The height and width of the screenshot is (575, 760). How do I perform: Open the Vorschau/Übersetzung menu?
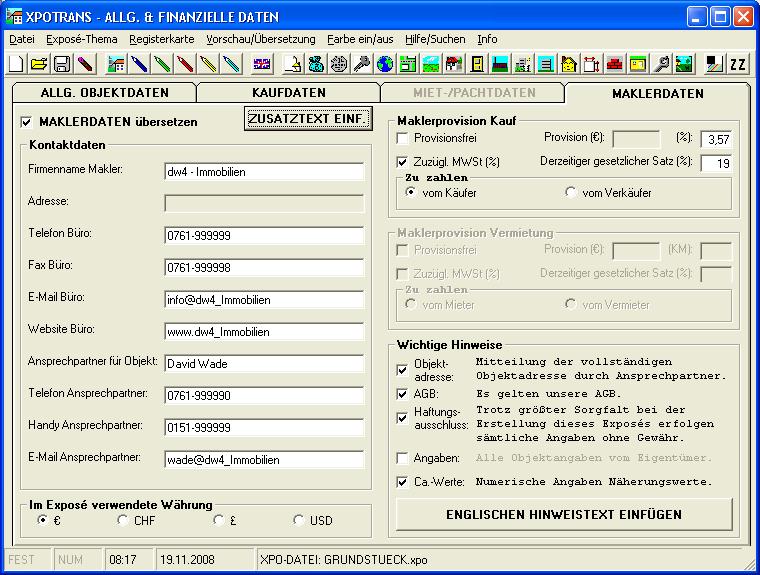[261, 39]
